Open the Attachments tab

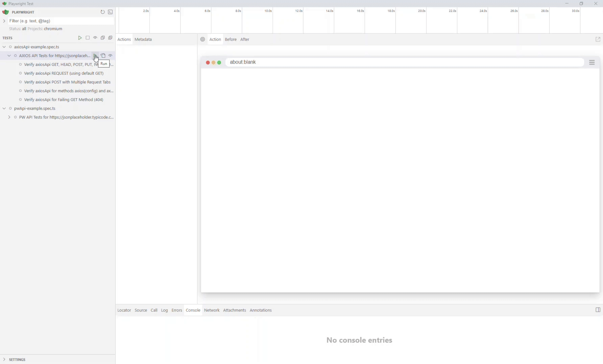point(234,310)
